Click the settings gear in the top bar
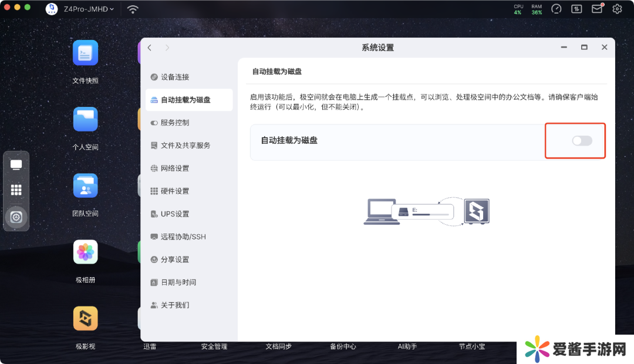Image resolution: width=634 pixels, height=364 pixels. (x=617, y=9)
